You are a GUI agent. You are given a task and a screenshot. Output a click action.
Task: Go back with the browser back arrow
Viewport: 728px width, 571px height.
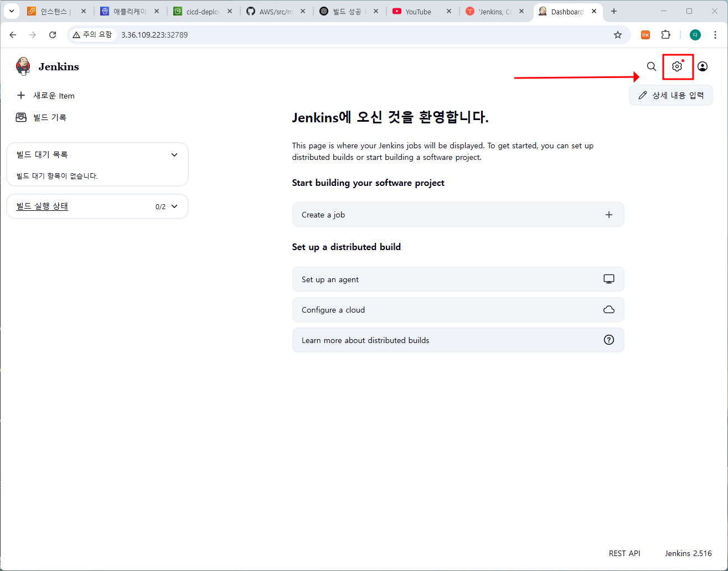tap(13, 35)
